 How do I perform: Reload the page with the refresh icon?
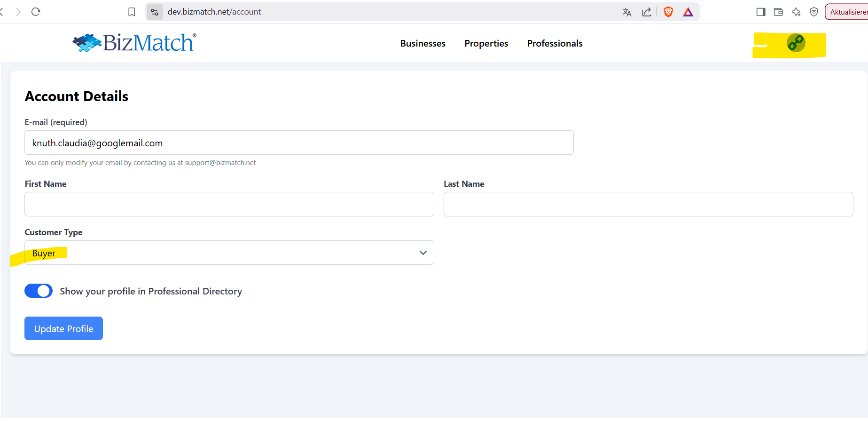36,12
